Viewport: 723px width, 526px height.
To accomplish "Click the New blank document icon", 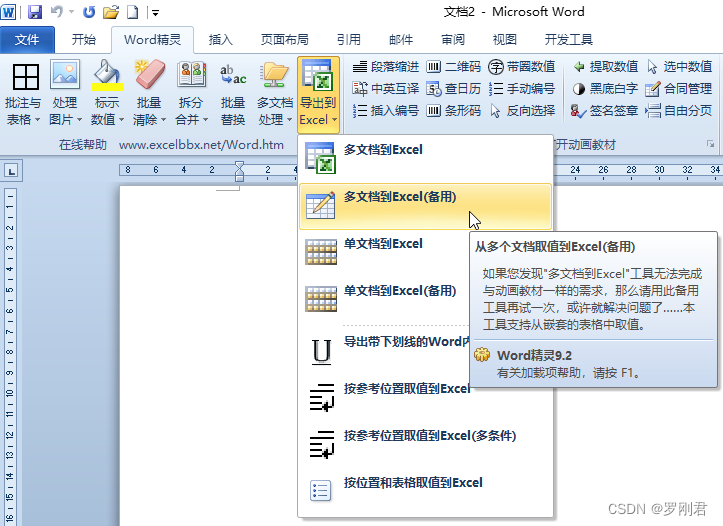I will click(x=133, y=12).
